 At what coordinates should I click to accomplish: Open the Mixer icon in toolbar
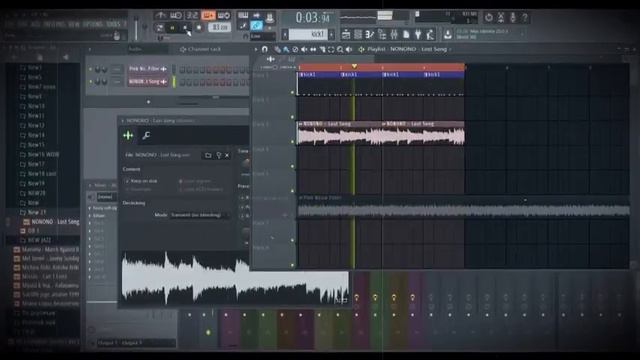click(394, 35)
